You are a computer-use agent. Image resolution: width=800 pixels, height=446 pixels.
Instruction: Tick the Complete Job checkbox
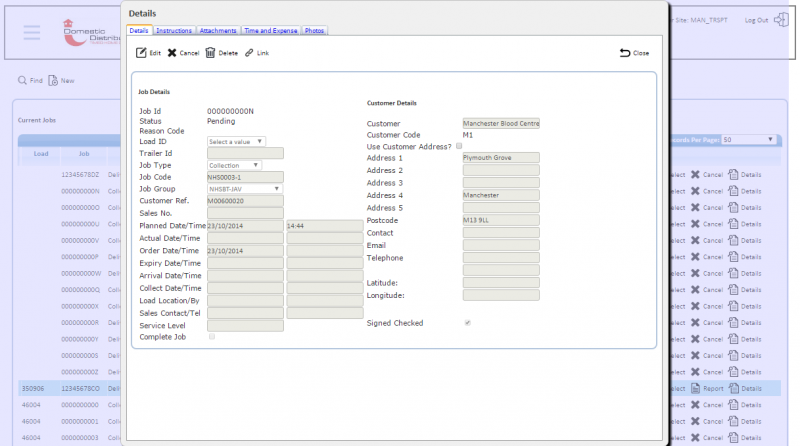coord(212,336)
